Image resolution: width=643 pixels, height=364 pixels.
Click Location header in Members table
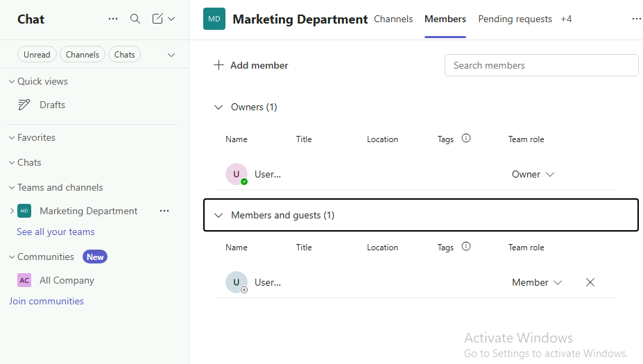[382, 248]
